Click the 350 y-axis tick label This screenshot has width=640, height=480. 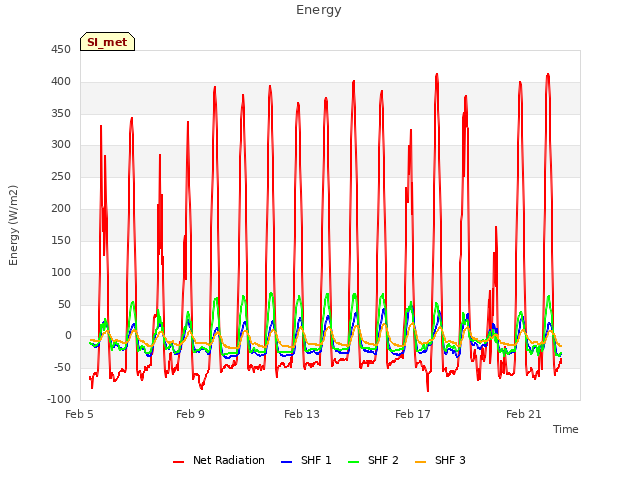click(x=61, y=113)
